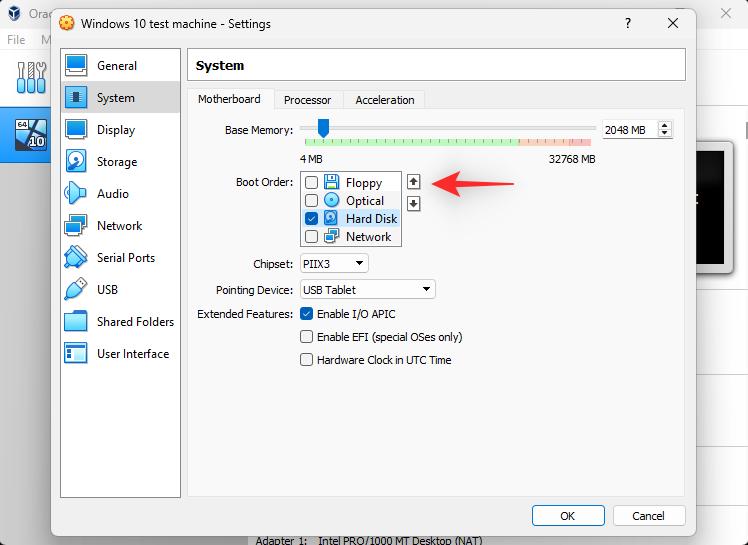The image size is (748, 545).
Task: Close the Settings dialog window
Action: (673, 23)
